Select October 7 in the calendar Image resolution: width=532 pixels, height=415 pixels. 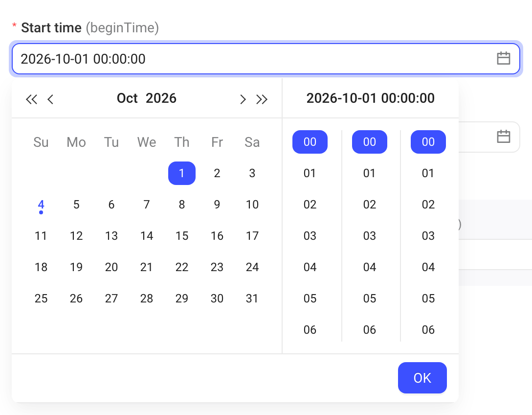coord(147,205)
